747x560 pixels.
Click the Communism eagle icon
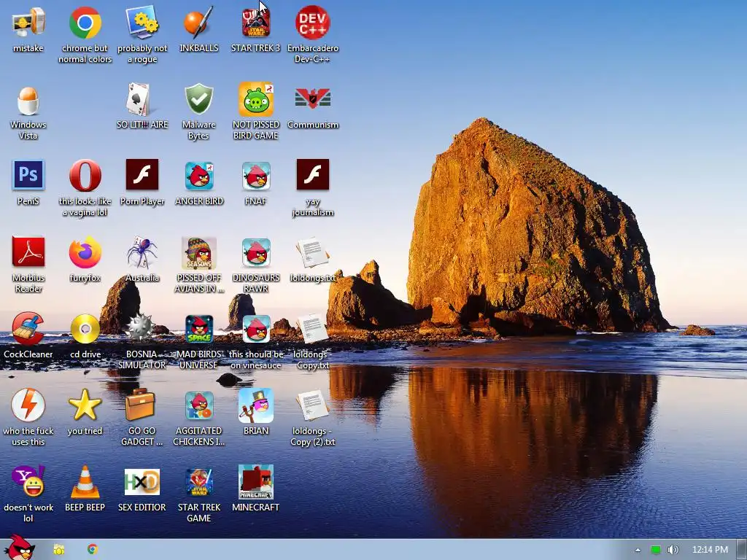312,98
